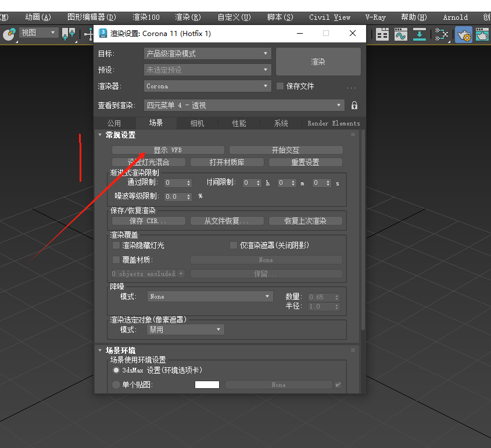The image size is (491, 448).
Task: Click the 重置设置 button
Action: click(x=305, y=162)
